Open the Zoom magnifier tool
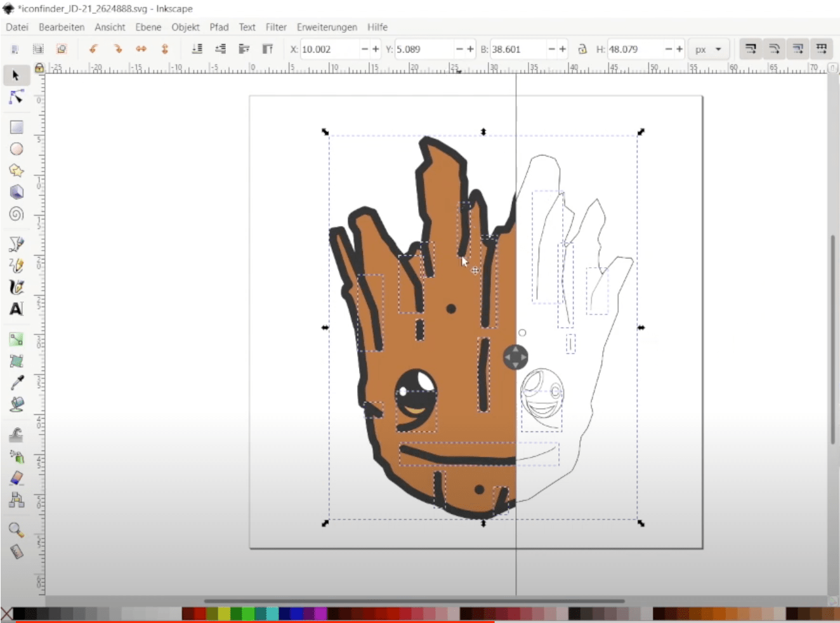Viewport: 840px width, 623px height. tap(16, 529)
